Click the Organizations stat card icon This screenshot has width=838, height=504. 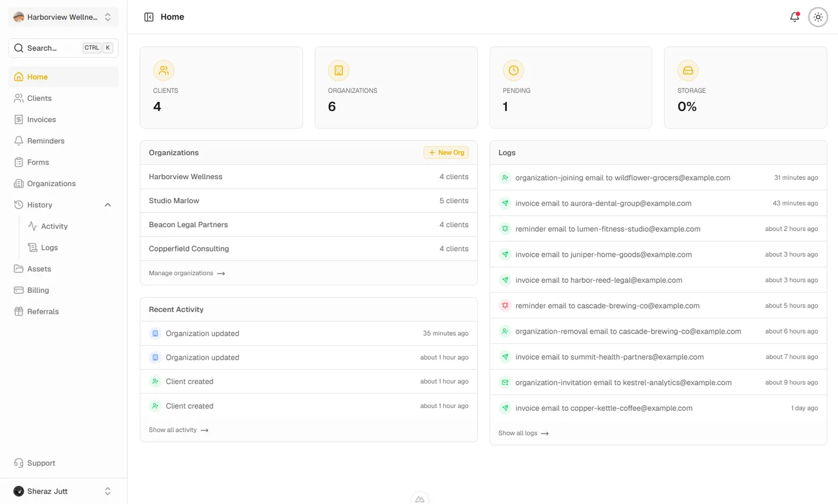(339, 70)
